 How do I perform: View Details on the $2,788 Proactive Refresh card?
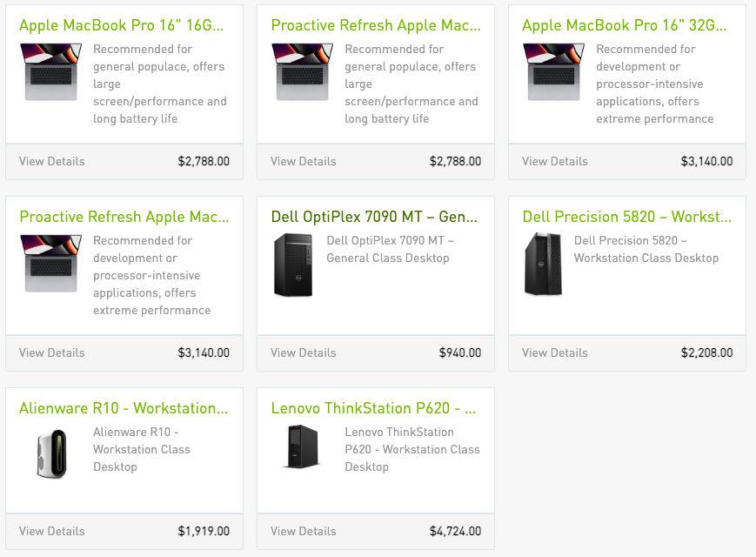(x=303, y=161)
